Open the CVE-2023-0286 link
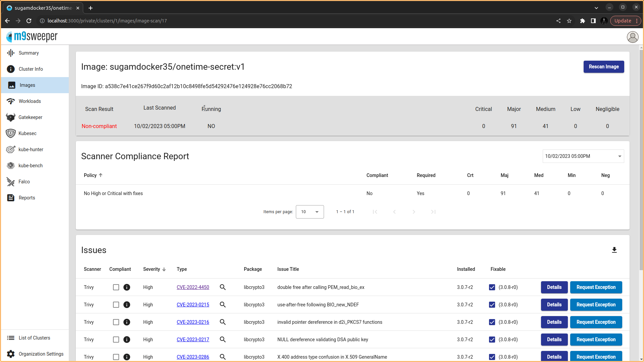Screen dimensions: 644x362 coord(193,357)
